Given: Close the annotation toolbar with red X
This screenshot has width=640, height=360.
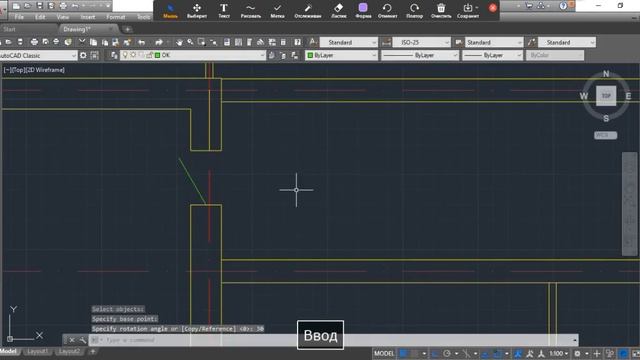Looking at the screenshot, I should 493,8.
